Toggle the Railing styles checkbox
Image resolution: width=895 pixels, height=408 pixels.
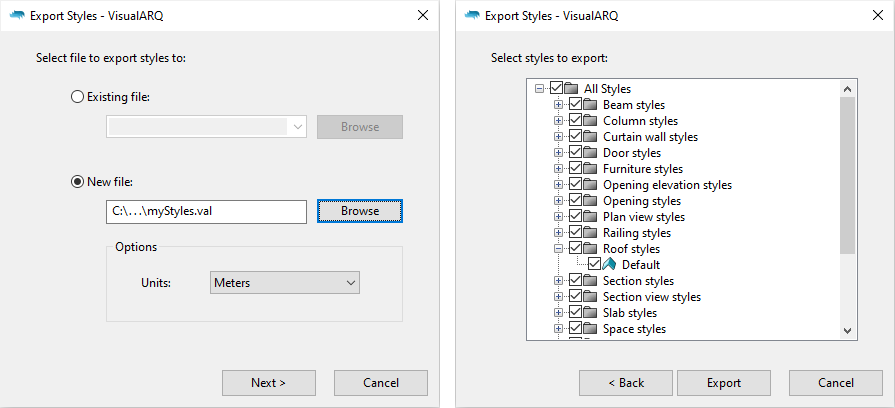tap(575, 232)
